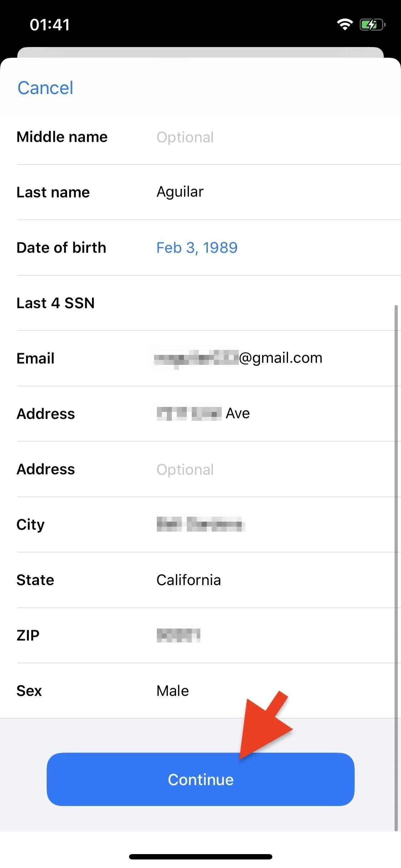Tap the Cancel link
Viewport: 401px width, 868px height.
pyautogui.click(x=45, y=88)
